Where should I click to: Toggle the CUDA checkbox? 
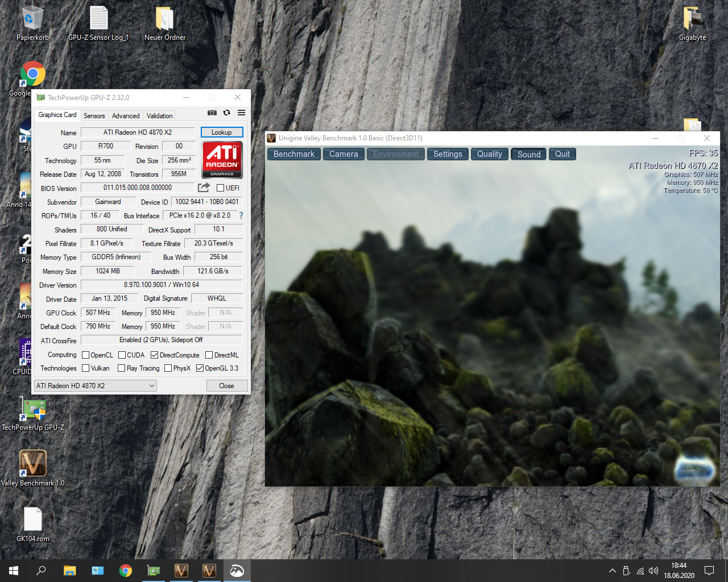point(122,355)
